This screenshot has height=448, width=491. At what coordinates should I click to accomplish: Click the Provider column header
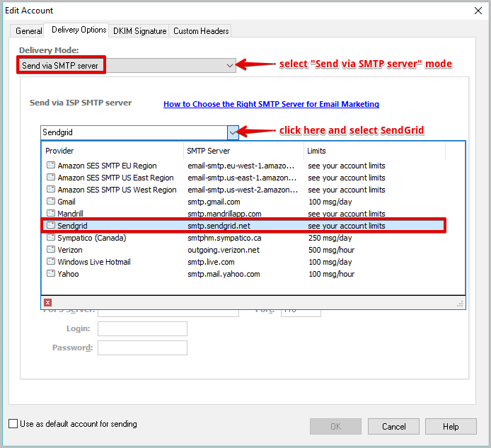[x=112, y=151]
